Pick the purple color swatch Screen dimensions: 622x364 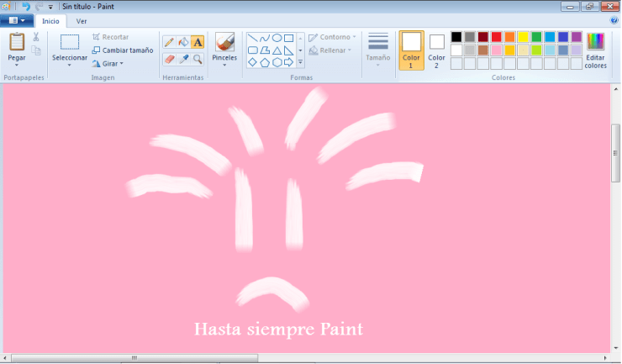point(577,37)
